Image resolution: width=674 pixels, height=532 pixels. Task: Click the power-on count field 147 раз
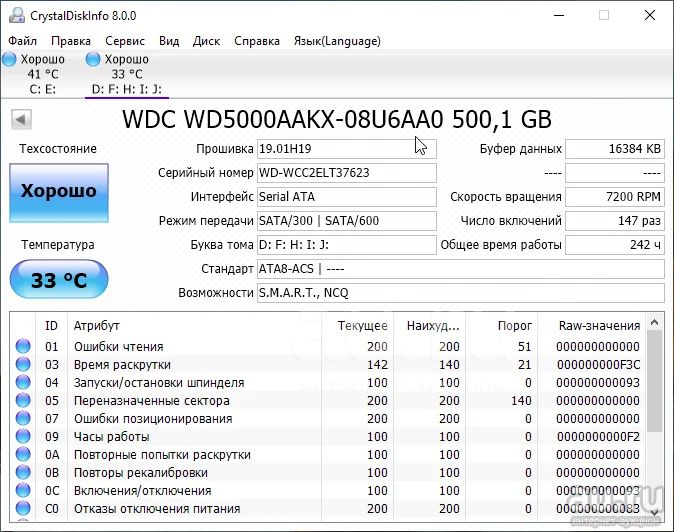[615, 221]
